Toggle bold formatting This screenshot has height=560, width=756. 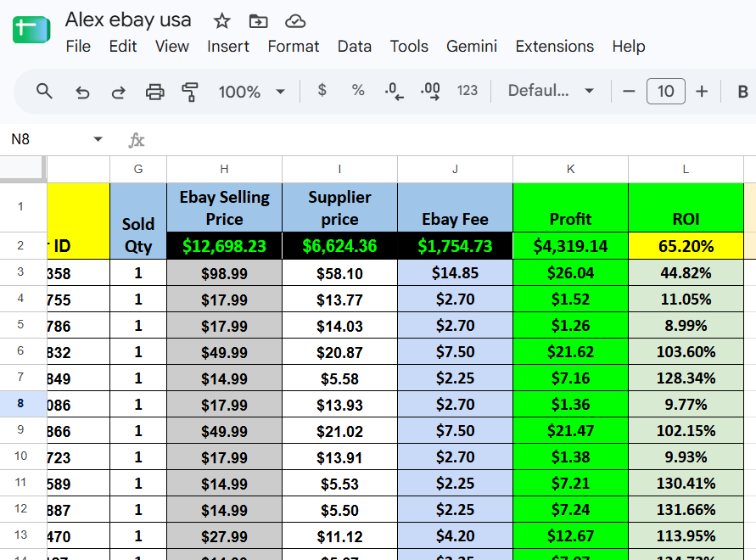coord(743,91)
